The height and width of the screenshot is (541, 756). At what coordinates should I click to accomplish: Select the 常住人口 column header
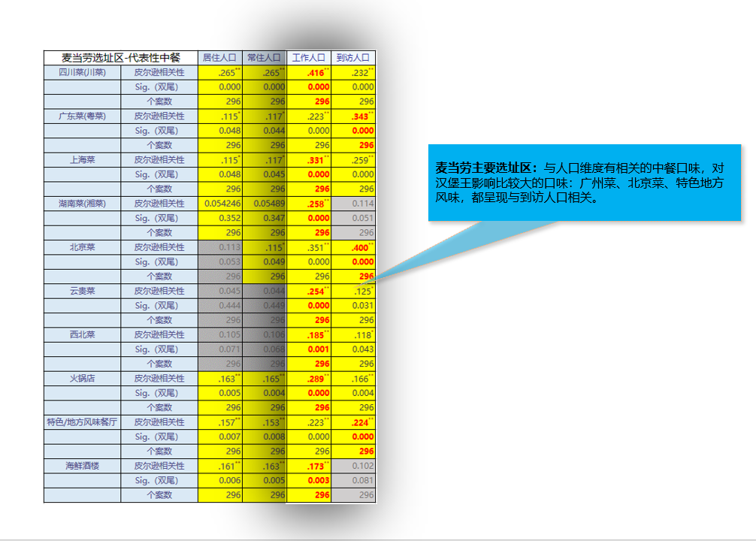pos(265,58)
